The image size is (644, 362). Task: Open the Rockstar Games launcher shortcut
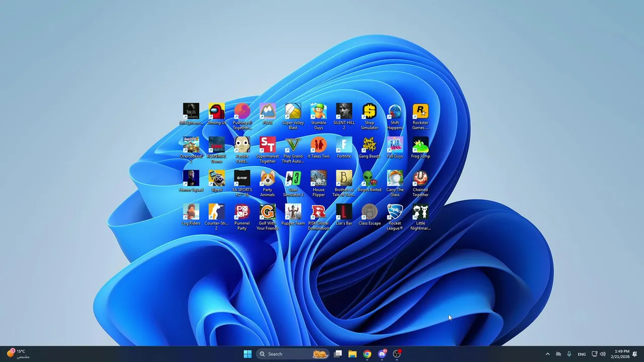(x=421, y=117)
